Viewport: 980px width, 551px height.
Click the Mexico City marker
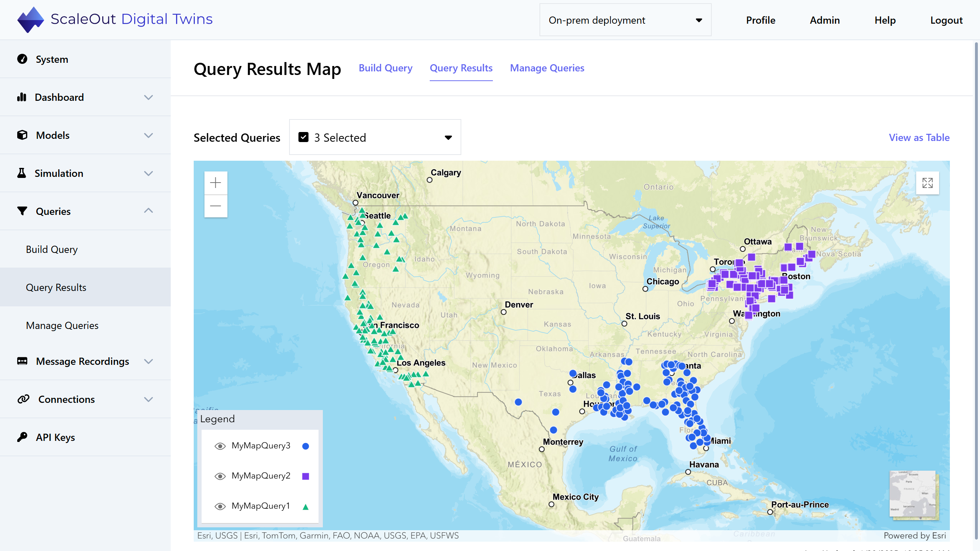tap(551, 505)
